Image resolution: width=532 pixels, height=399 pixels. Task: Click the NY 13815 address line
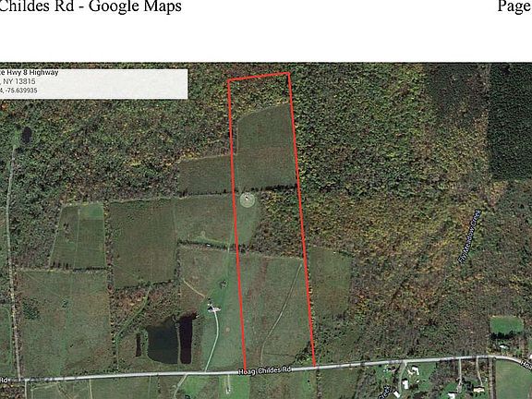[19, 82]
